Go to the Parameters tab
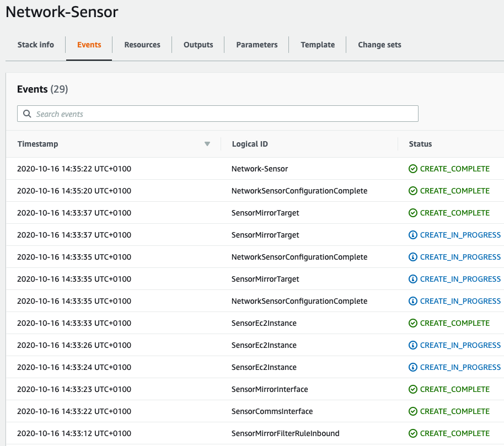This screenshot has height=446, width=504. pos(257,45)
